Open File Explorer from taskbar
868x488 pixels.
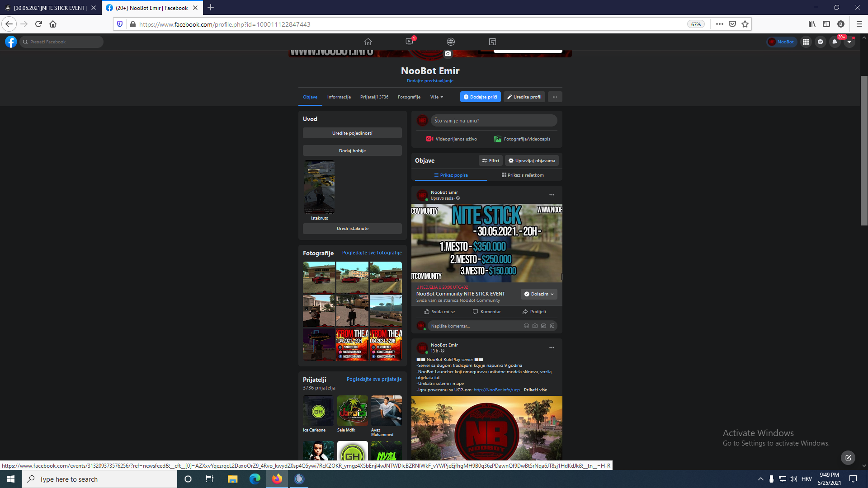(232, 479)
